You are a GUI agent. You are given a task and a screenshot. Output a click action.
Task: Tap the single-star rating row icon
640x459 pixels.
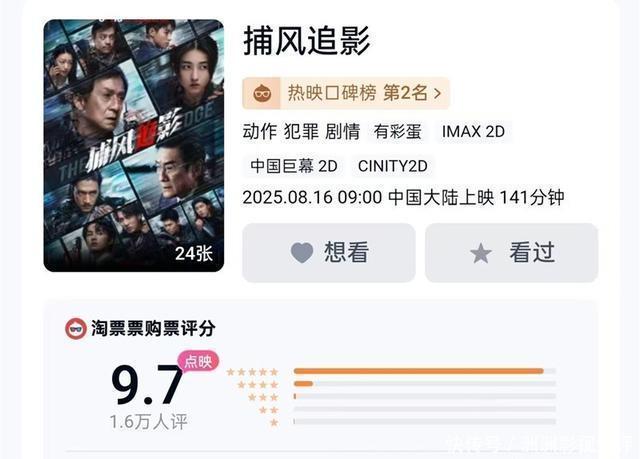point(273,423)
